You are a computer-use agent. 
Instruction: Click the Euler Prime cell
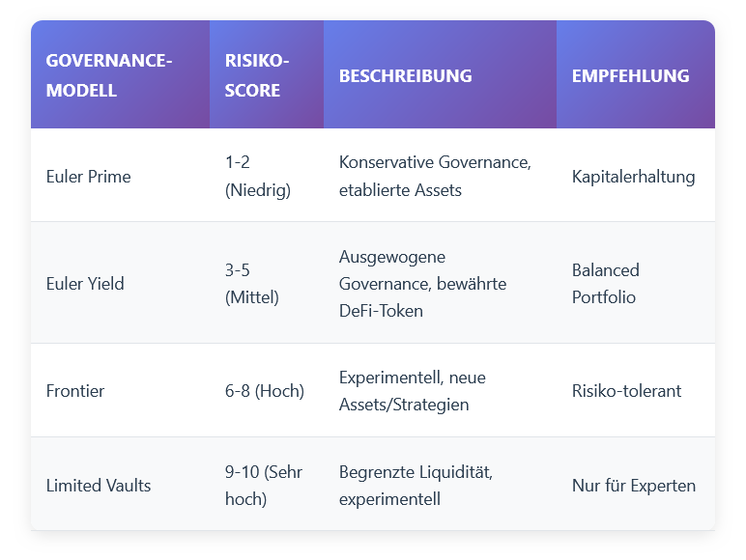coord(89,177)
